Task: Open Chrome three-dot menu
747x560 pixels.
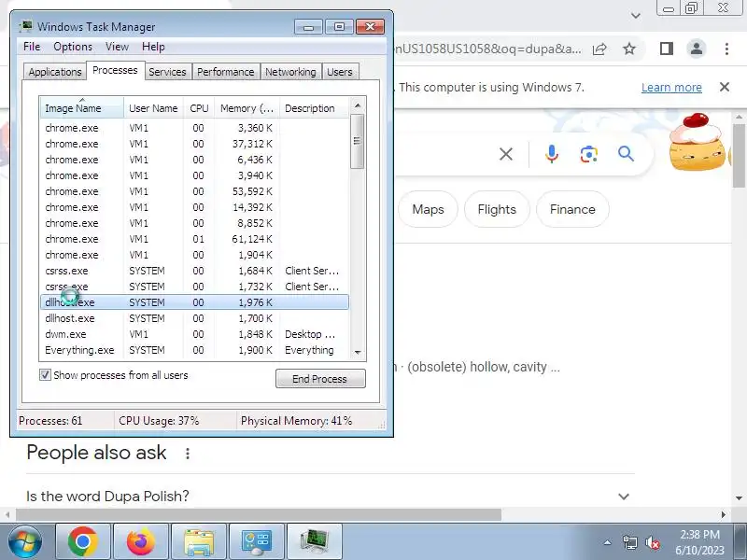Action: click(x=726, y=49)
